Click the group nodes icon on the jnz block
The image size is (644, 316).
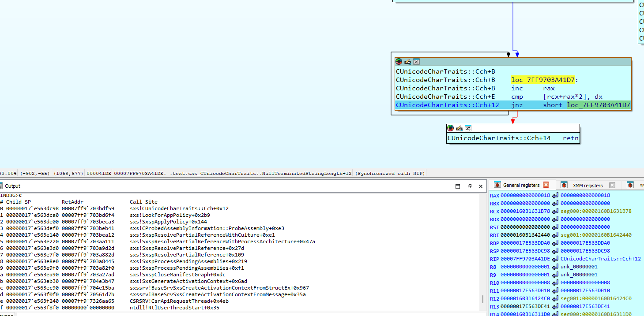tap(416, 62)
